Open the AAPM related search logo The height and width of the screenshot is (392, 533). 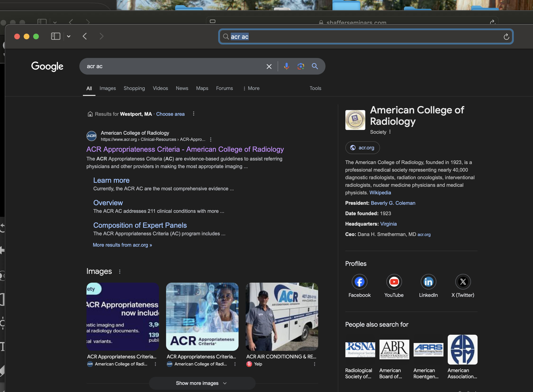coord(462,350)
